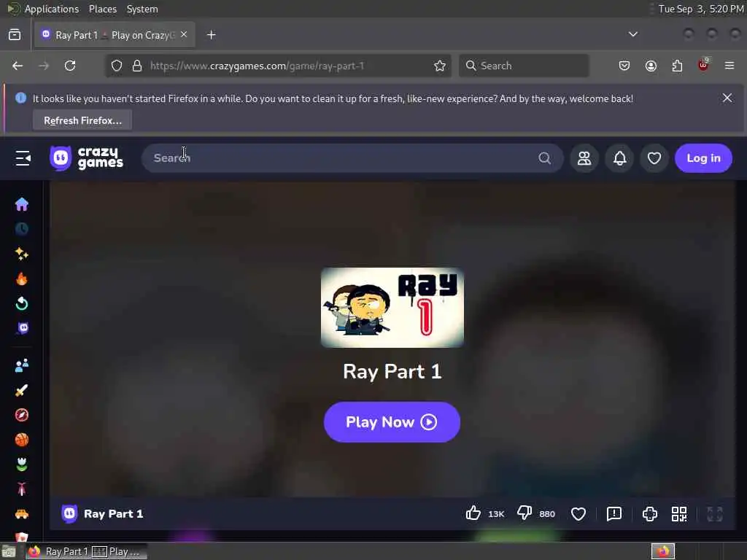Open the friends icon in header
The width and height of the screenshot is (747, 560).
[x=584, y=158]
